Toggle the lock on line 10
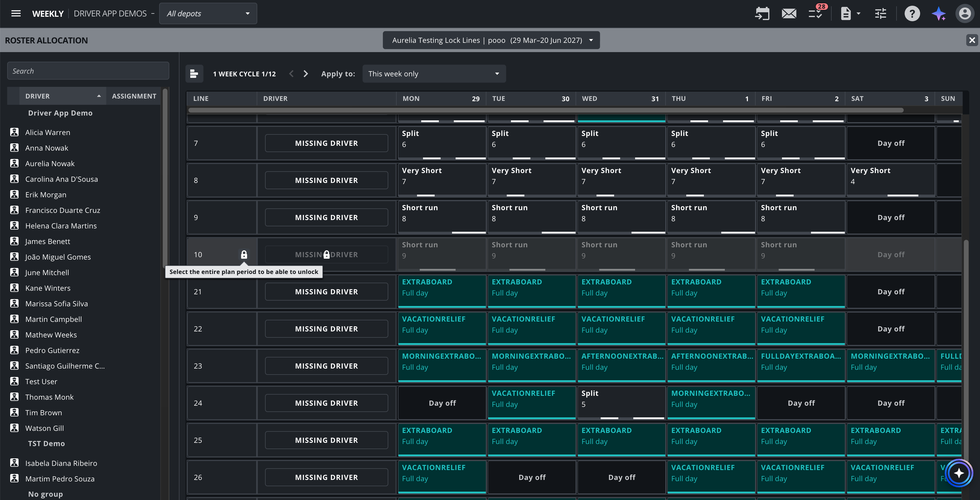The width and height of the screenshot is (980, 500). pos(244,254)
